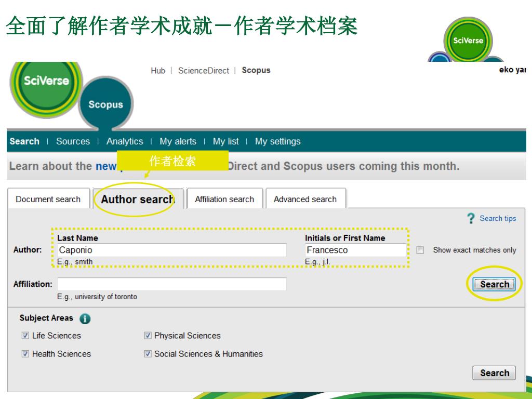532x399 pixels.
Task: Open Subject Areas info icon
Action: [85, 318]
